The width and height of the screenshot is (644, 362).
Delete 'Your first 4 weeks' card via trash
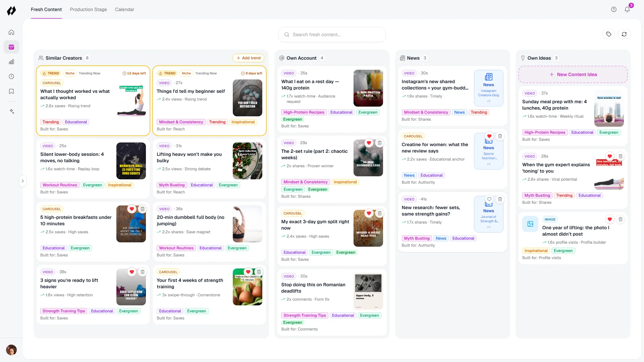coord(259,272)
